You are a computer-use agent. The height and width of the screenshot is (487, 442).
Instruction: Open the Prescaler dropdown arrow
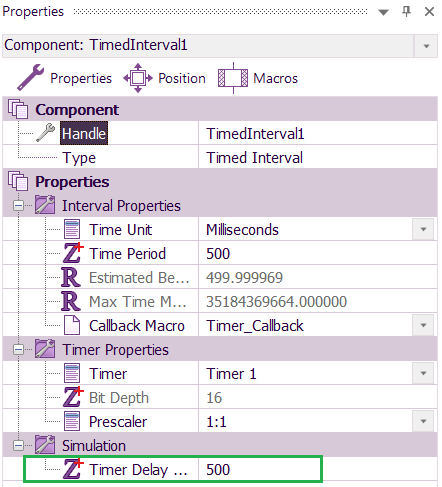click(423, 421)
